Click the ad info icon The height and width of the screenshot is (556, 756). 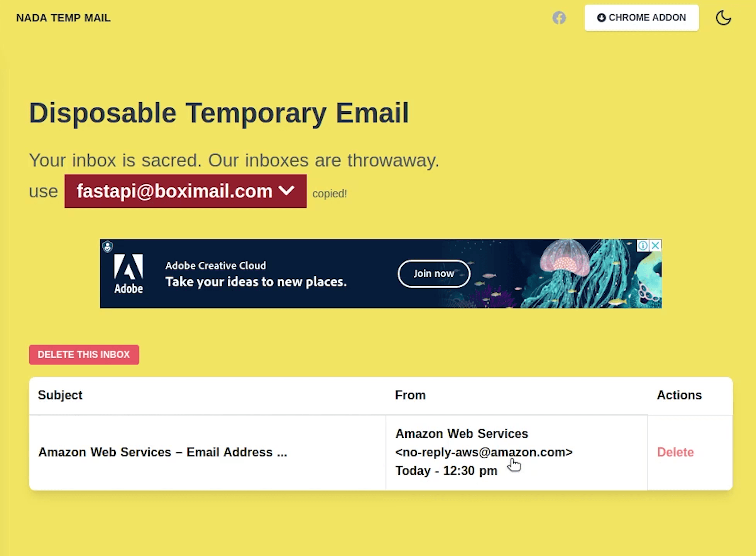643,246
